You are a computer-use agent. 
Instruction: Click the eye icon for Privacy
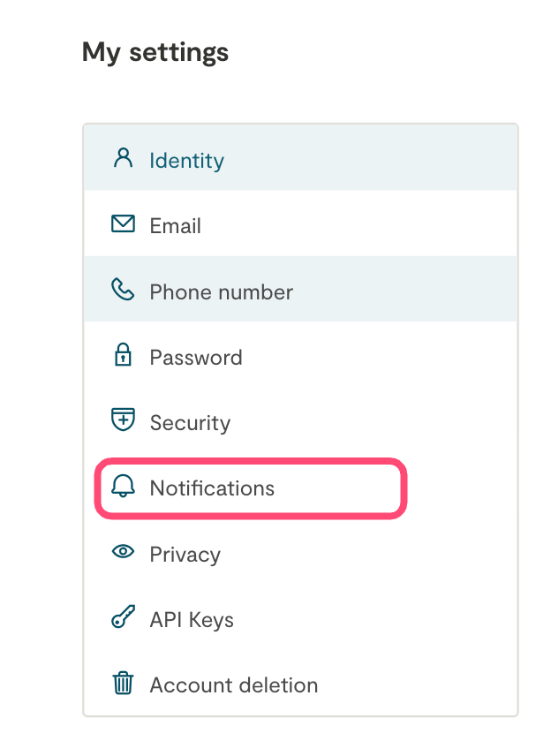coord(124,553)
